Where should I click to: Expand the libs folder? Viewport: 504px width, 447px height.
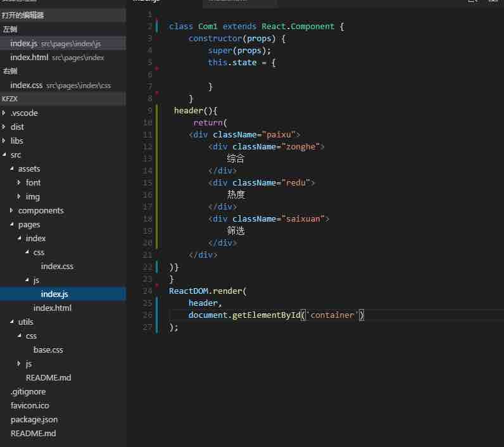(17, 141)
